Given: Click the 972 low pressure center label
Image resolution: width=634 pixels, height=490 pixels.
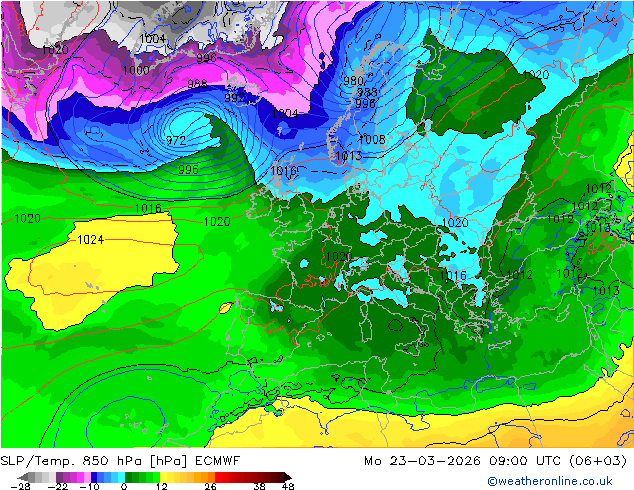Looking at the screenshot, I should click(x=176, y=141).
